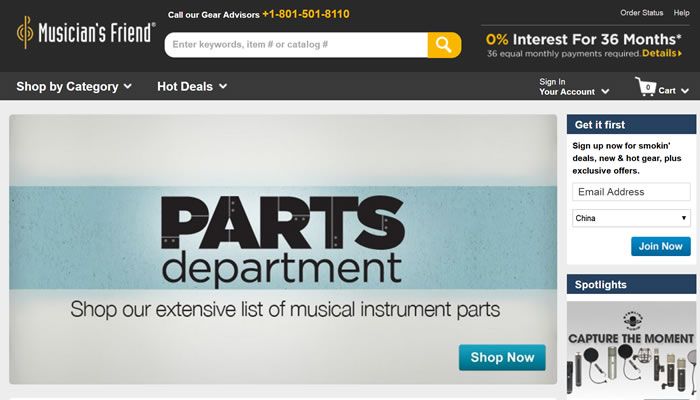Click the Email Address field

[x=631, y=192]
